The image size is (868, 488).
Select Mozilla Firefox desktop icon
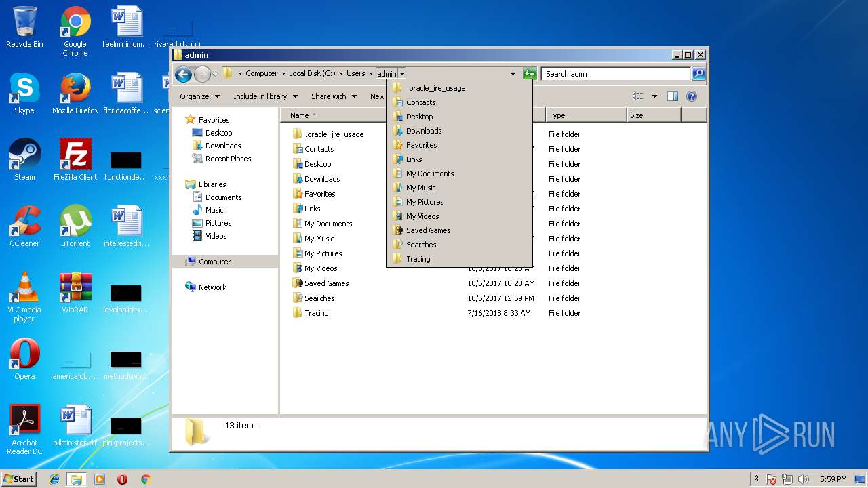point(75,94)
